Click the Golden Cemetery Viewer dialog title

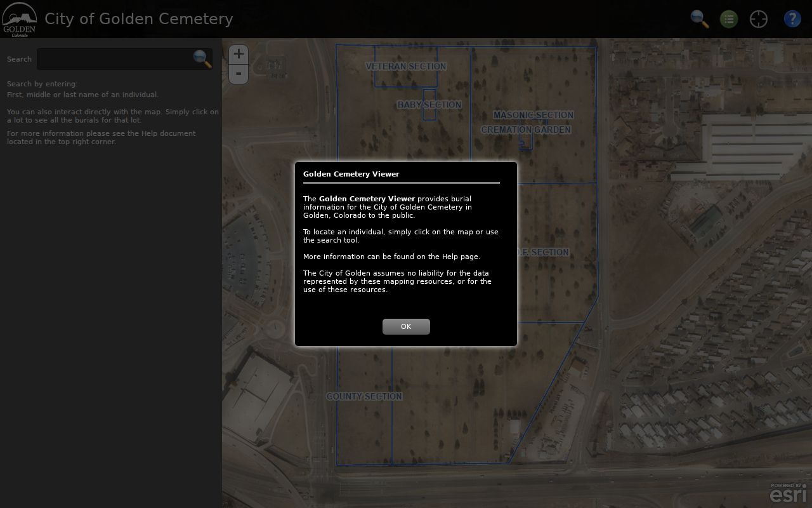(x=351, y=174)
